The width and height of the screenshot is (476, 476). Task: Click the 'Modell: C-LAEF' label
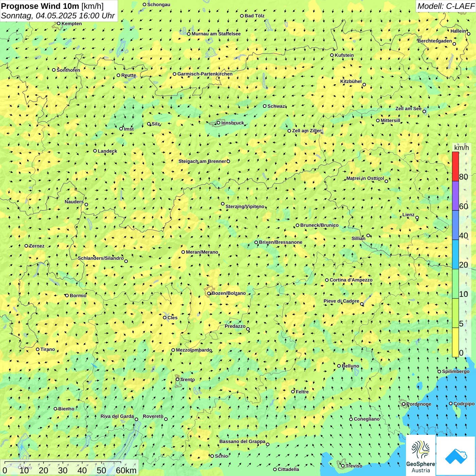click(x=446, y=6)
